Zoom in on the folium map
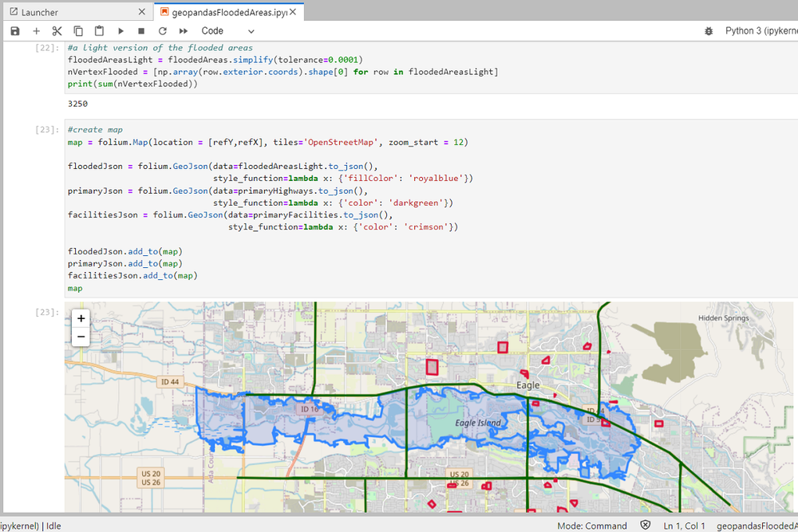Screen dimensions: 798x532 (80, 317)
